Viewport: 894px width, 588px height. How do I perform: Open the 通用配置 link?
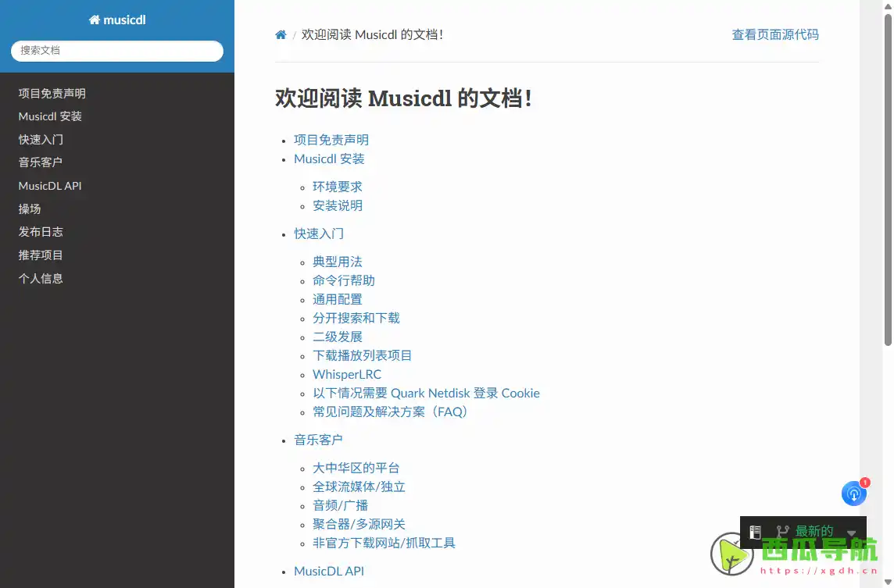[x=338, y=300]
